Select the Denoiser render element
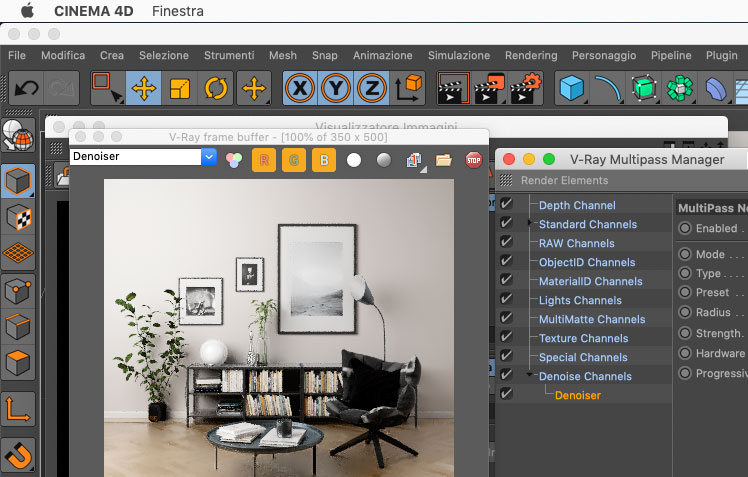 coord(578,395)
